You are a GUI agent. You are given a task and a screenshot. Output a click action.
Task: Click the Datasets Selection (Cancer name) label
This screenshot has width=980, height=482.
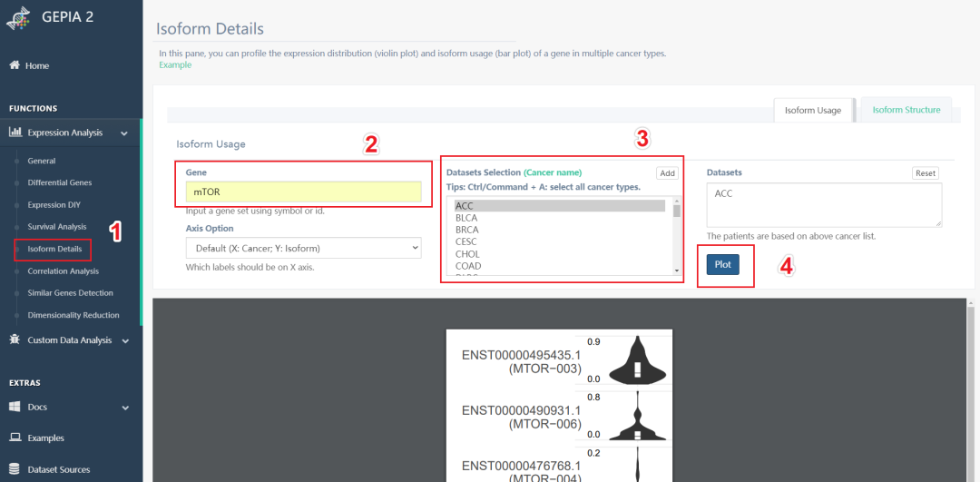click(x=514, y=172)
